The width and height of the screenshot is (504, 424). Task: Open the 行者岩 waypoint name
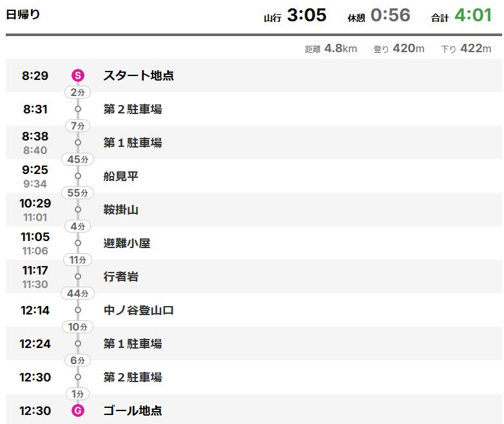tap(121, 276)
